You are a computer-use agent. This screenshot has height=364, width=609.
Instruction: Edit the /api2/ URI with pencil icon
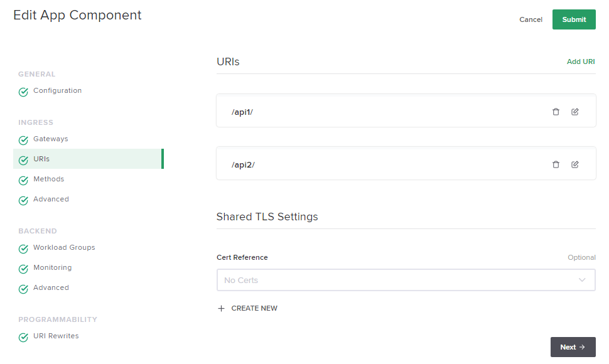575,164
